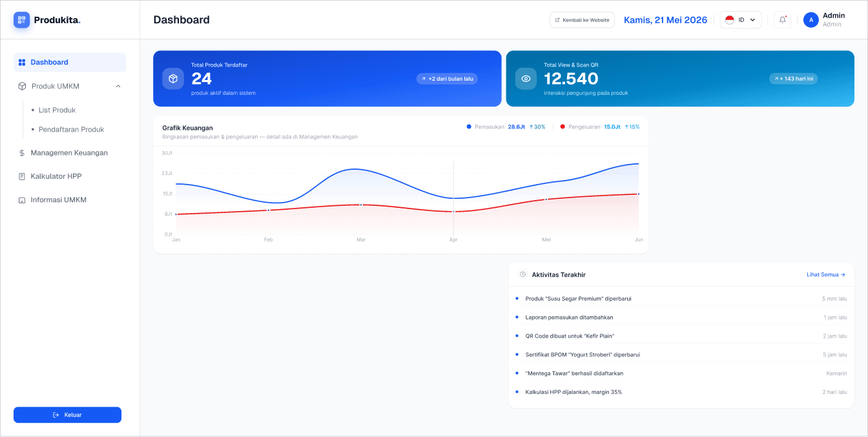Click the +2 dari bulan lalu badge
This screenshot has width=868, height=437.
pyautogui.click(x=447, y=79)
